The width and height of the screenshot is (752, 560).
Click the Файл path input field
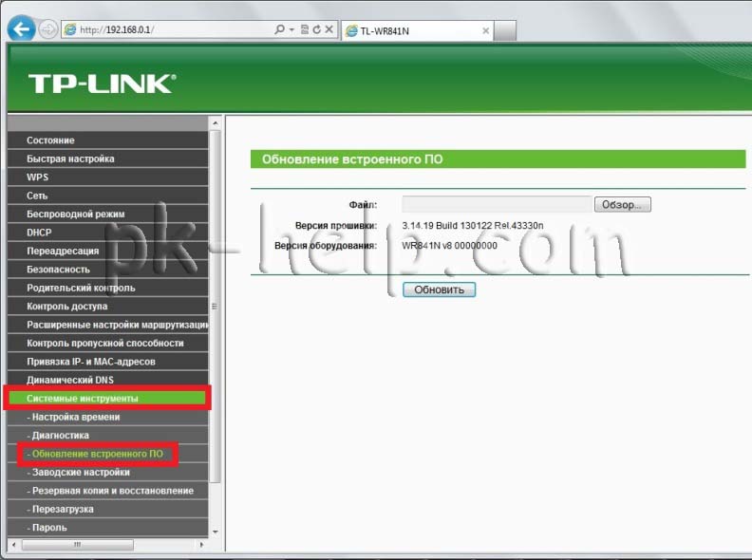point(497,204)
